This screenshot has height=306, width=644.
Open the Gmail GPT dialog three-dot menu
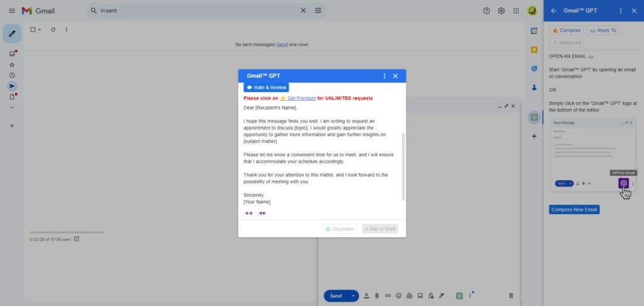[x=384, y=76]
